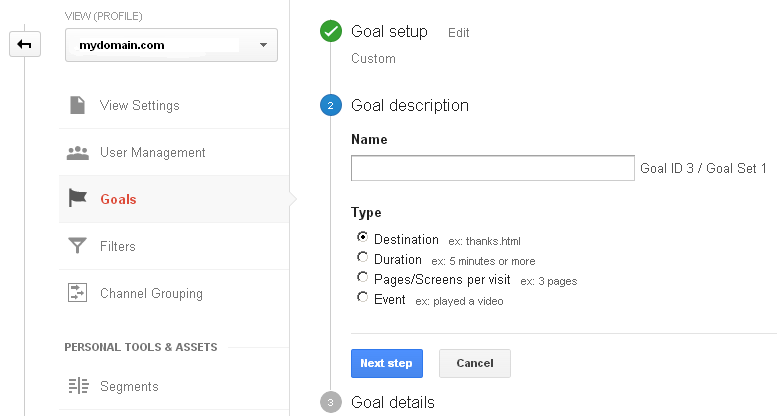The width and height of the screenshot is (777, 416).
Task: Click the Next step button
Action: point(387,363)
